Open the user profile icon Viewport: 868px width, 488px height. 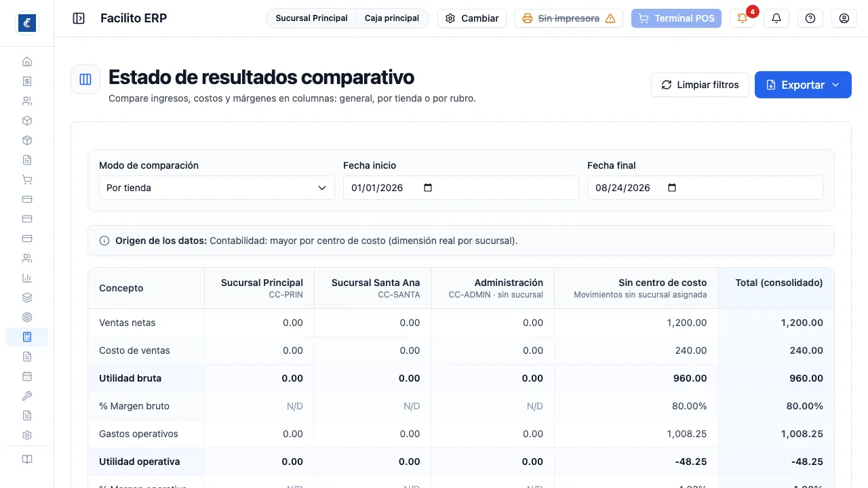tap(844, 18)
